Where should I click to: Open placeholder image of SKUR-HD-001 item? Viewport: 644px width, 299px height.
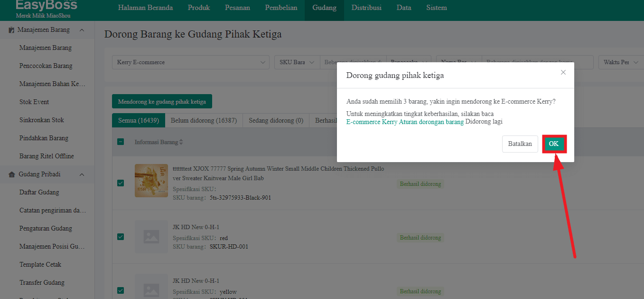click(151, 236)
